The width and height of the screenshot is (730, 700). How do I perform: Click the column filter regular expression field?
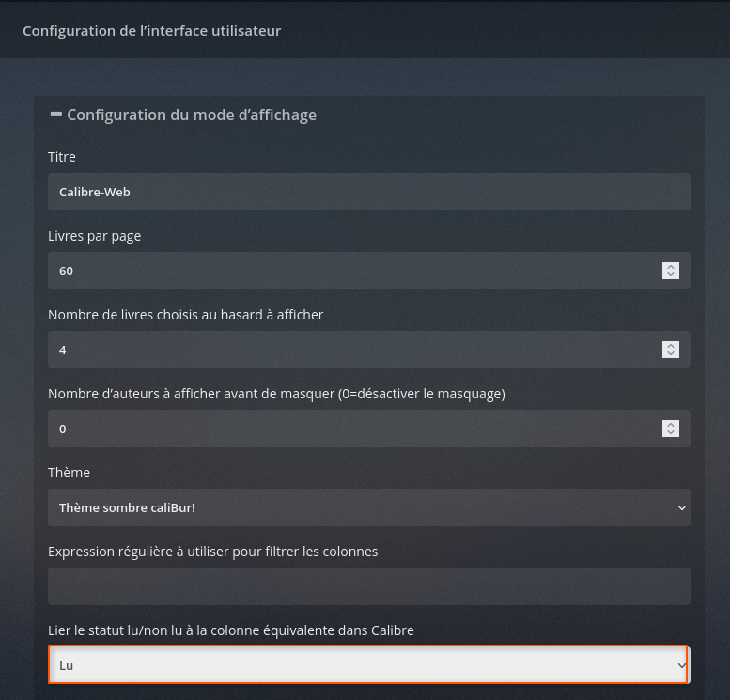click(368, 586)
